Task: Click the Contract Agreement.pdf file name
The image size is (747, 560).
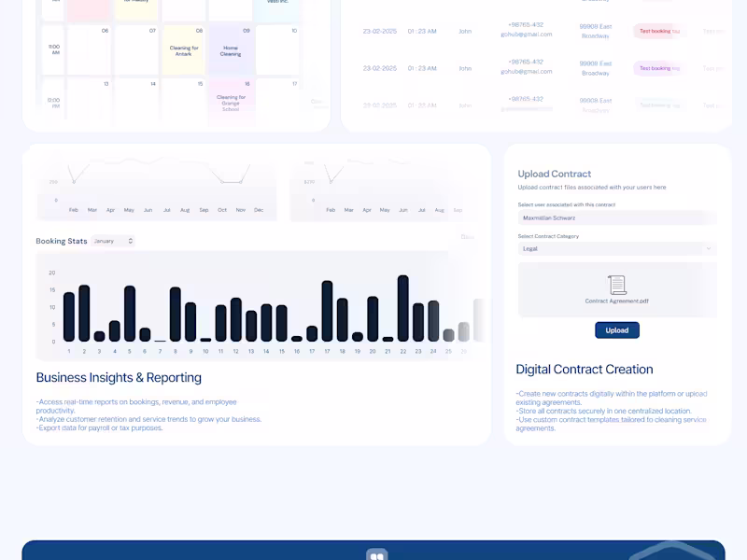Action: coord(617,301)
